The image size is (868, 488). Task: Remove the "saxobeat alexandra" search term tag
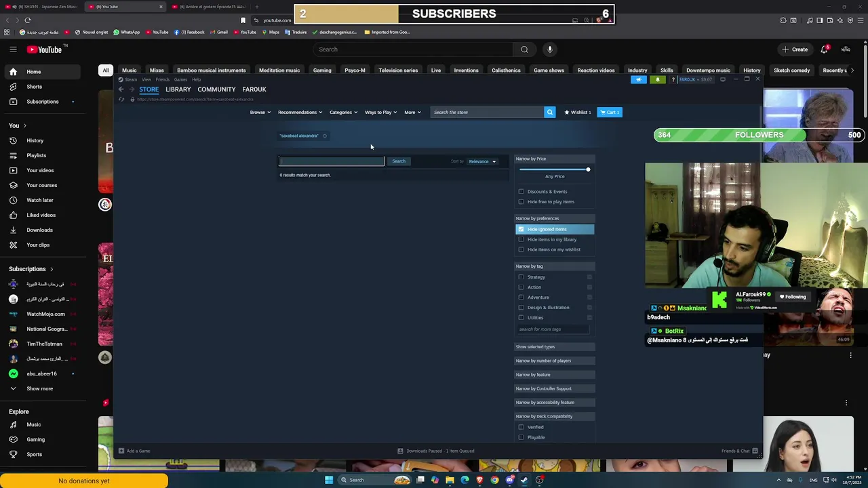[x=325, y=136]
